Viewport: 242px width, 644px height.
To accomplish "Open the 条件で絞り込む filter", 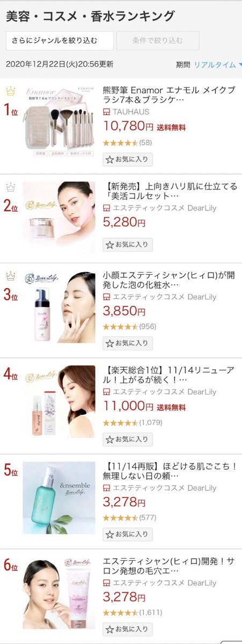I will click(158, 41).
